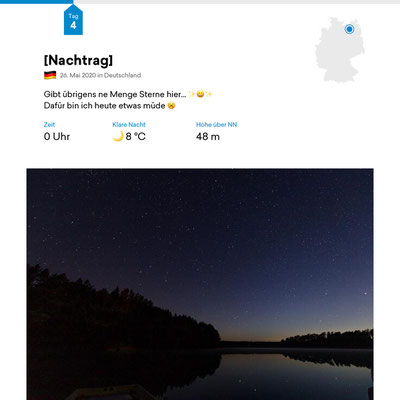Click the moon weather icon
This screenshot has height=400, width=400.
coord(118,136)
